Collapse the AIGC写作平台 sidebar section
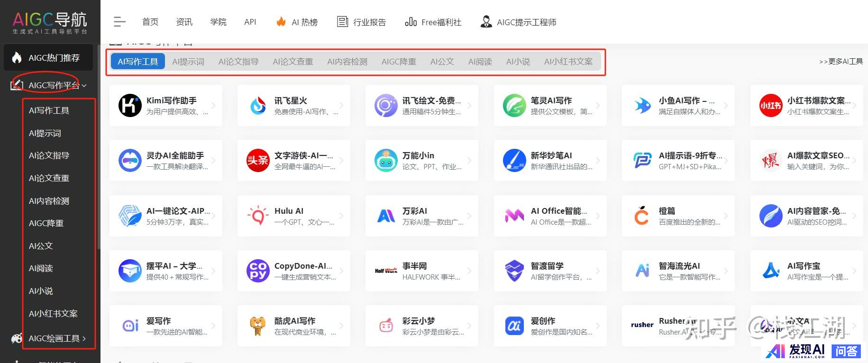The height and width of the screenshot is (363, 868). tap(84, 86)
